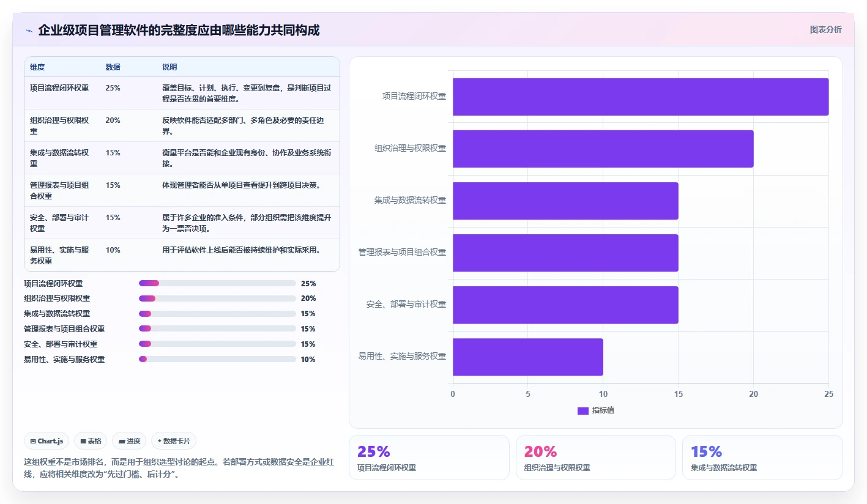Click the footnote text 这组权重不是市场排名
Viewport: 867px width, 504px height.
(179, 468)
